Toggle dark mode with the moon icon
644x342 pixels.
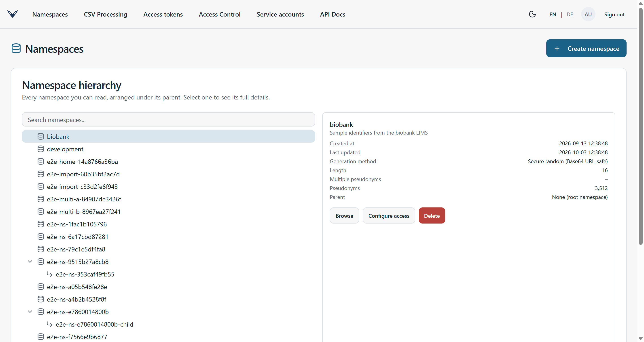coord(532,14)
